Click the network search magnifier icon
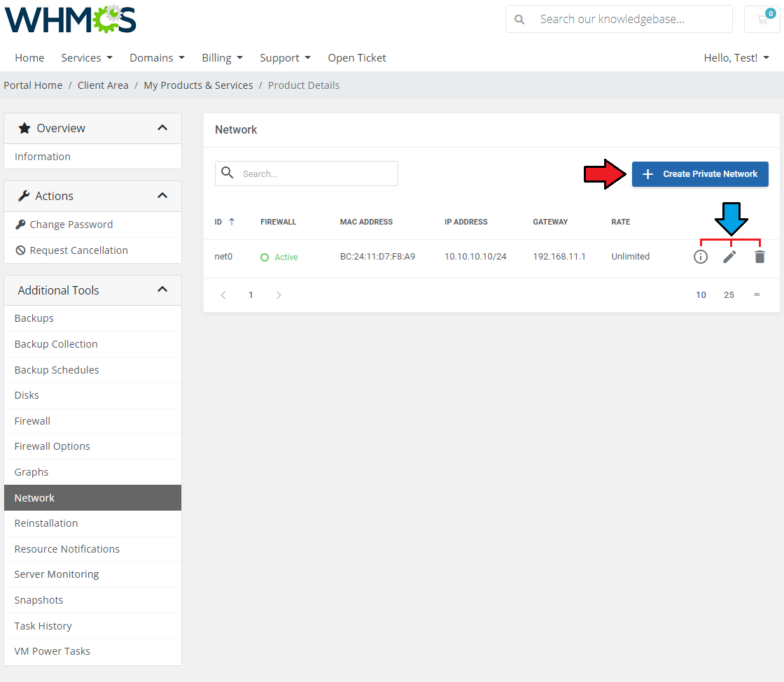This screenshot has width=784, height=682. (227, 173)
